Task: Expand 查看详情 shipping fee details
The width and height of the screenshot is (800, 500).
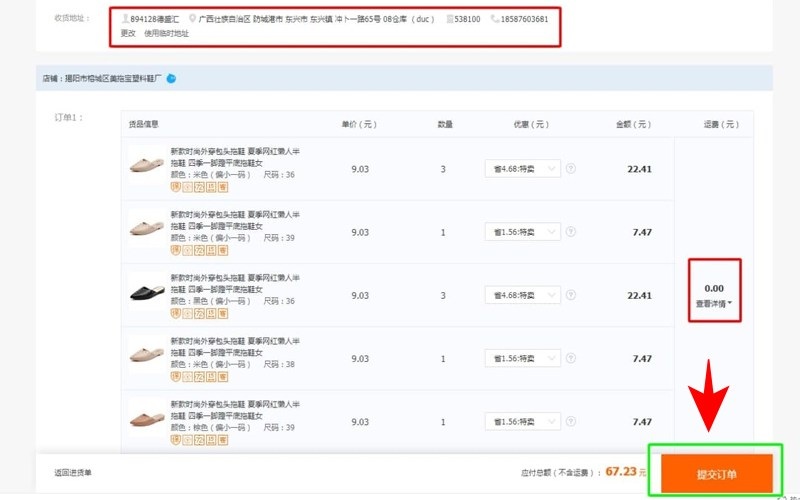Action: (x=714, y=303)
